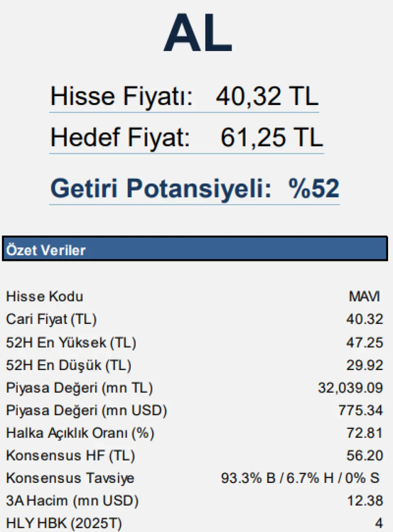Viewport: 393px width, 532px height.
Task: Click the Piyasa Değeri USD value 775.34
Action: (x=361, y=410)
